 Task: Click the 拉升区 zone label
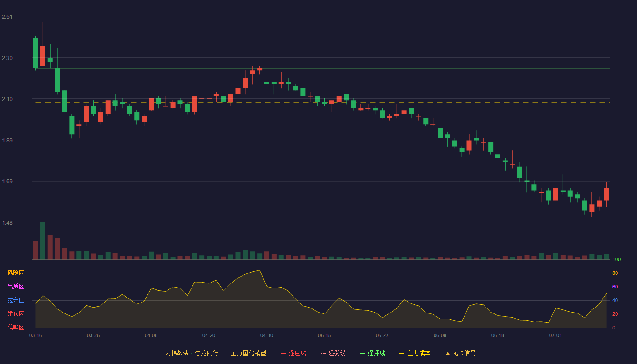click(x=15, y=300)
